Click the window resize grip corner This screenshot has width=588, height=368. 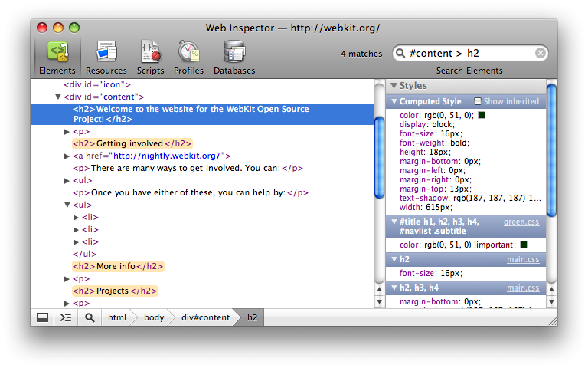[552, 321]
